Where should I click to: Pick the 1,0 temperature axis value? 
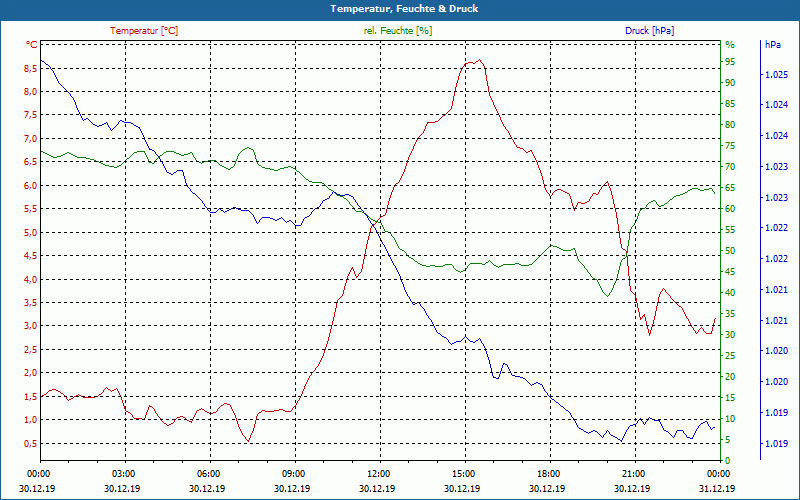point(31,419)
